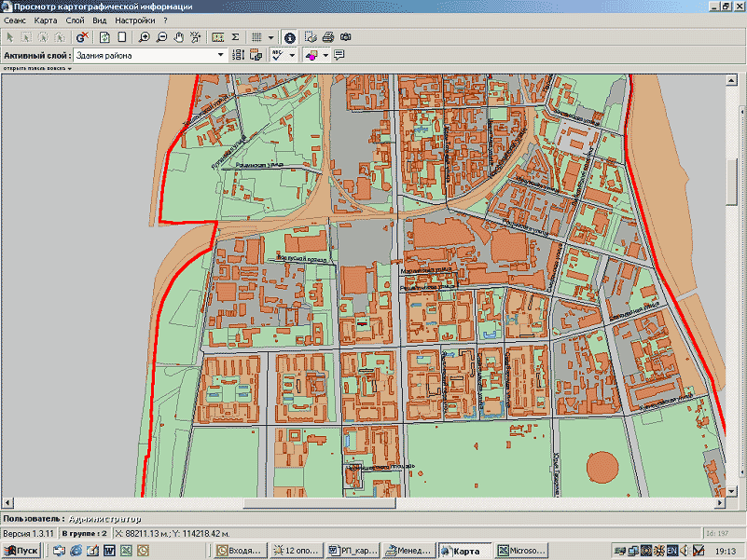This screenshot has width=747, height=560.
Task: Click the zoom out magnifier tool
Action: click(x=160, y=37)
